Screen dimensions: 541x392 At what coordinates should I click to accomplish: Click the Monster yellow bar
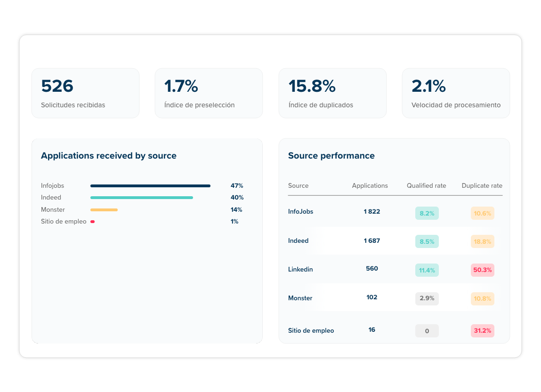pyautogui.click(x=104, y=209)
